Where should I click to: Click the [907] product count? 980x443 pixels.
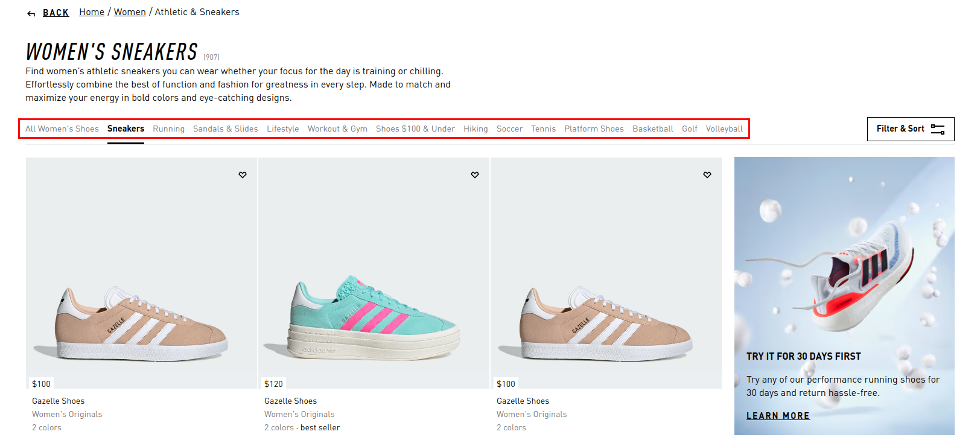(x=211, y=57)
